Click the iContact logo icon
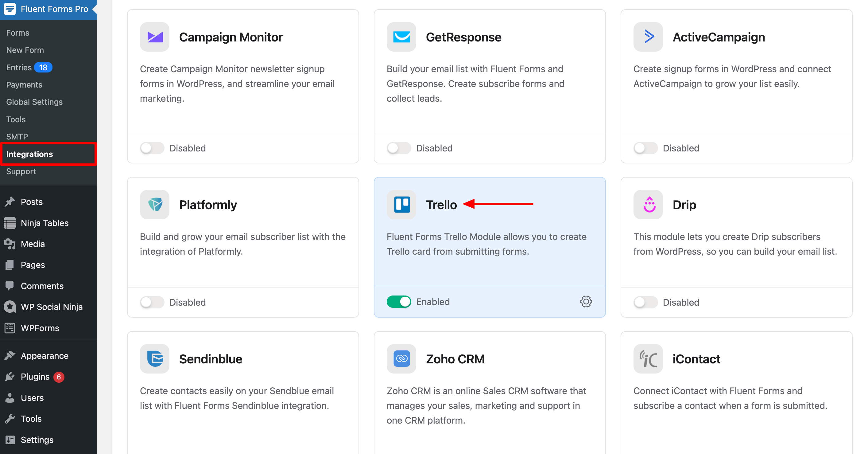 point(648,358)
